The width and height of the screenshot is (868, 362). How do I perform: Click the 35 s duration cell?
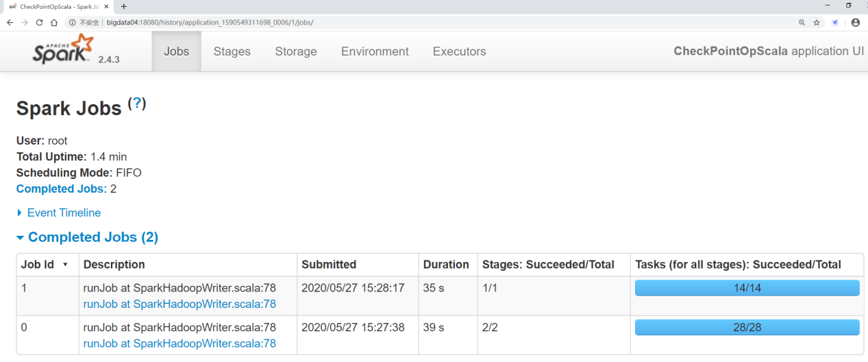pyautogui.click(x=434, y=288)
